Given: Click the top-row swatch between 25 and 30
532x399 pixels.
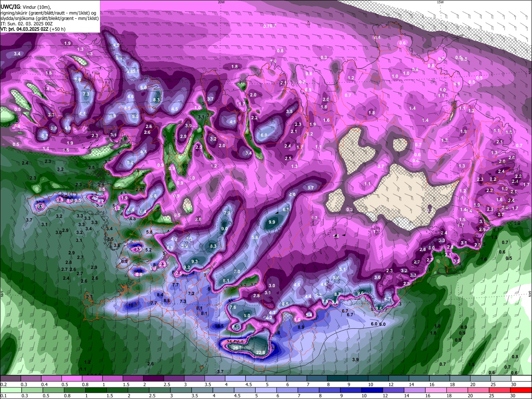Looking at the screenshot, I should pyautogui.click(x=501, y=378).
